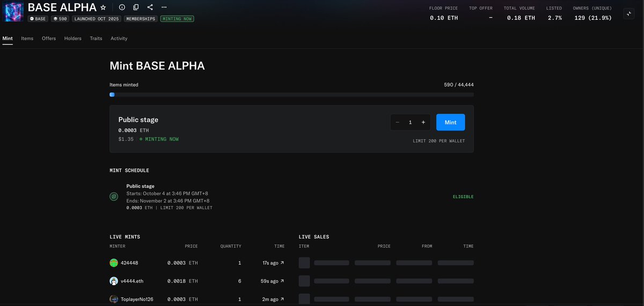Click the collapse stats icon at top right
The image size is (644, 306).
tap(629, 14)
